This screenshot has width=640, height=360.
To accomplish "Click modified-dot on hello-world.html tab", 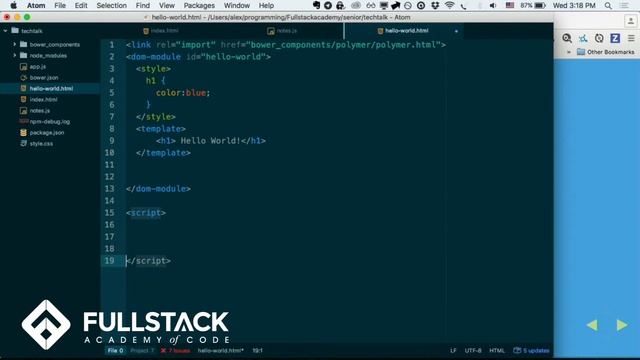I will 456,31.
